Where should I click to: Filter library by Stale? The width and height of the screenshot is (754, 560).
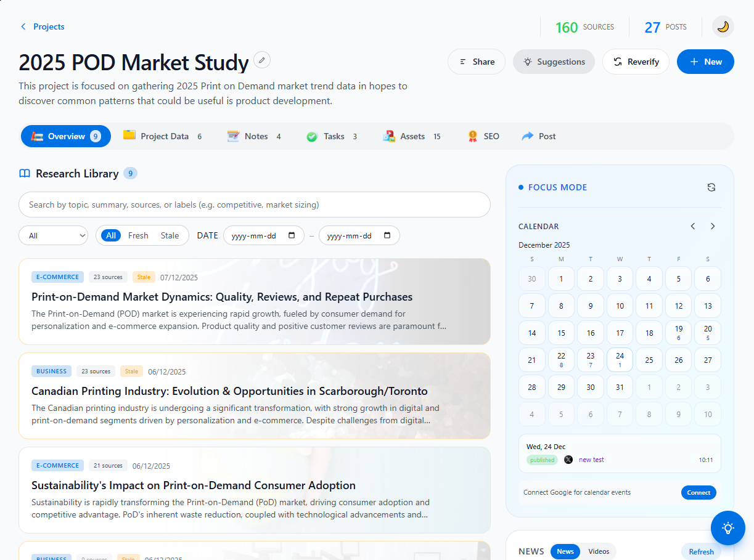click(x=170, y=235)
